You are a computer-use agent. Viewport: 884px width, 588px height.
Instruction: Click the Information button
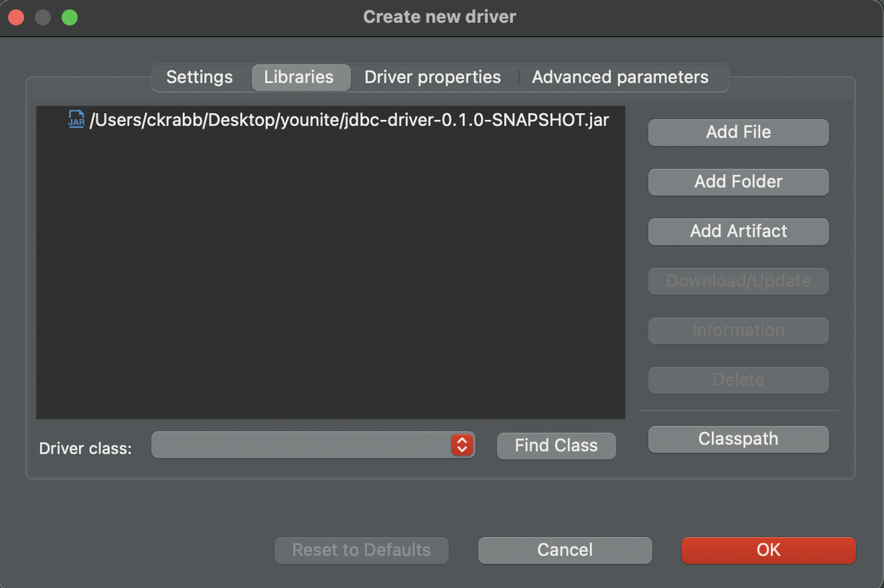pos(738,331)
